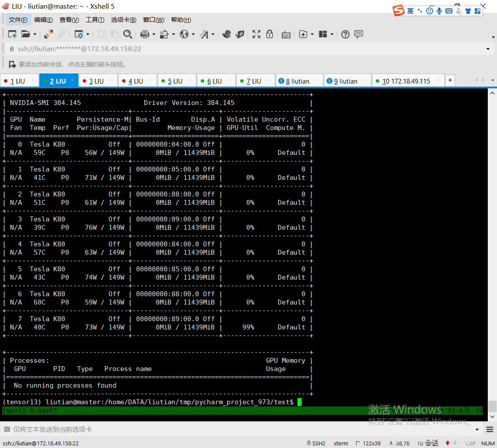The height and width of the screenshot is (448, 497).
Task: Click Sogou microphone voice input
Action: pyautogui.click(x=439, y=11)
